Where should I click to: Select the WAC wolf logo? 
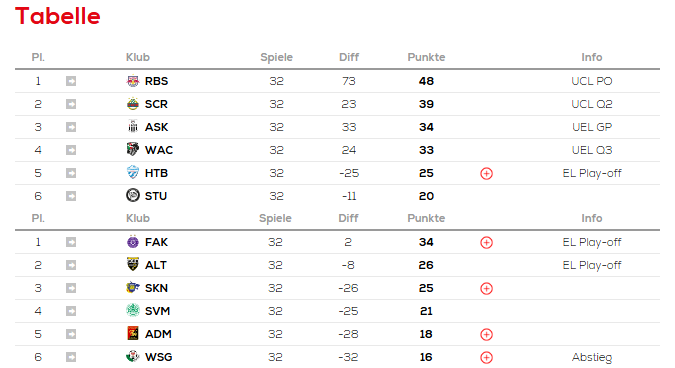133,149
